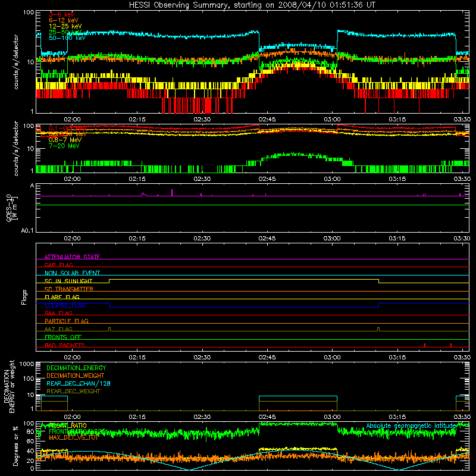Select the NON_SOLAR_EVENT flag label
Viewport: 476px width, 476px height.
[72, 273]
